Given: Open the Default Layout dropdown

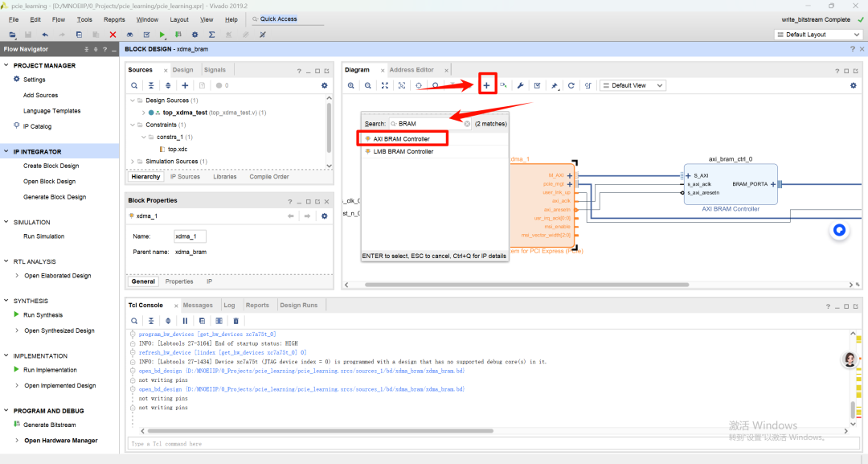Looking at the screenshot, I should (817, 34).
